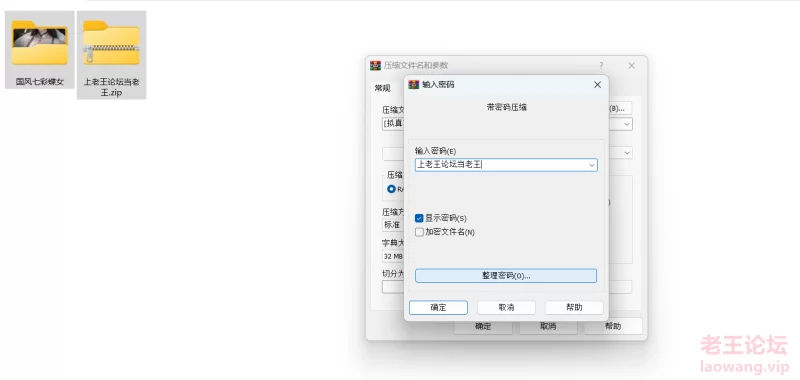Expand the 输入密码 field dropdown arrow
This screenshot has width=800, height=380.
pos(592,165)
